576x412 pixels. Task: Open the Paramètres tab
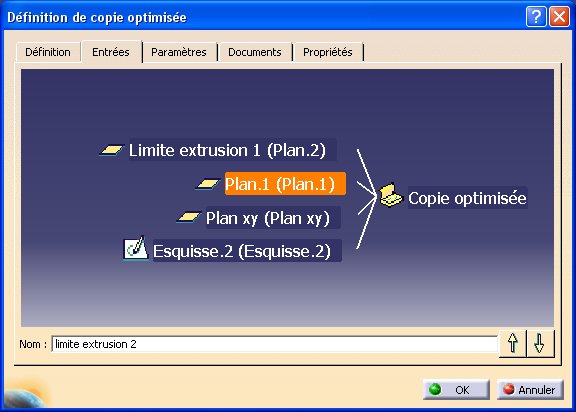click(179, 52)
